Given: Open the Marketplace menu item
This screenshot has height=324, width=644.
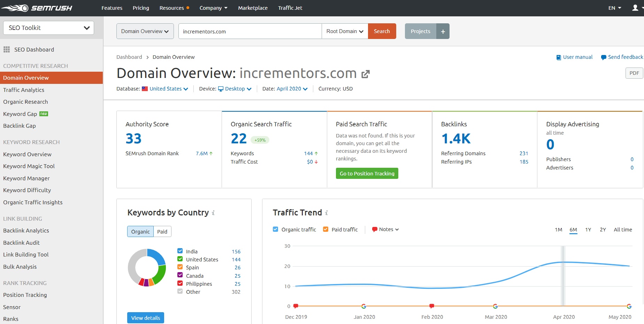Looking at the screenshot, I should 253,8.
